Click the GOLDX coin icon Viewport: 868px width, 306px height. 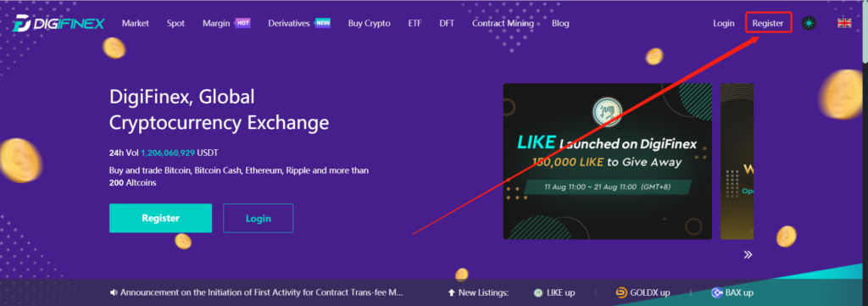(621, 293)
